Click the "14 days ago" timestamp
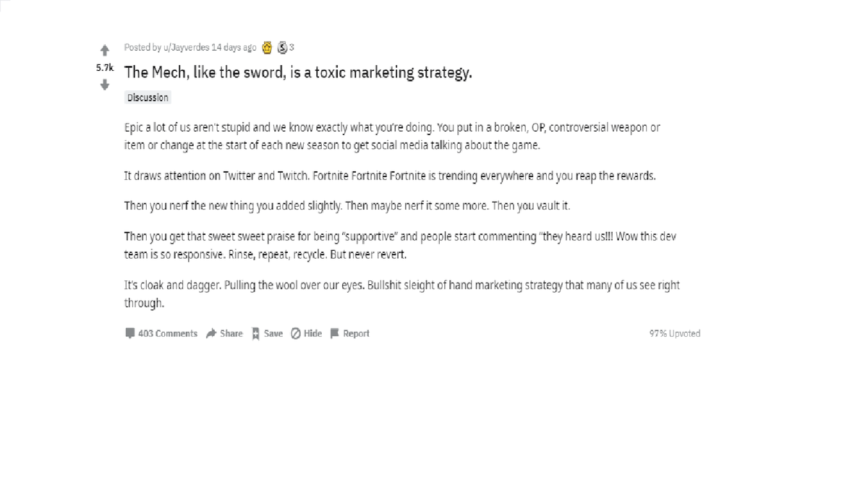 pyautogui.click(x=234, y=48)
